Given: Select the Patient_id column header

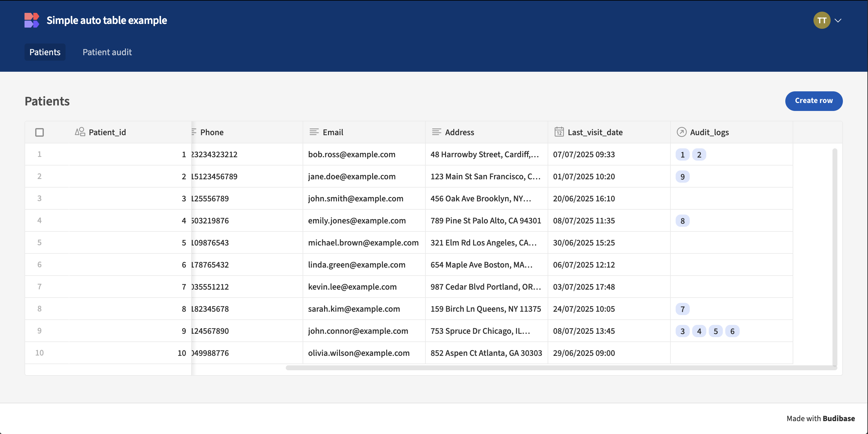Looking at the screenshot, I should tap(130, 132).
